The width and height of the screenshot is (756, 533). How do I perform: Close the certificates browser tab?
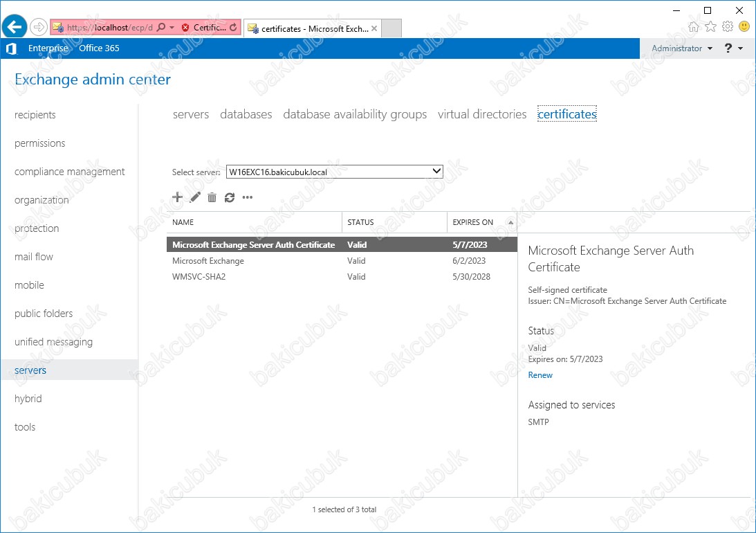pos(374,28)
